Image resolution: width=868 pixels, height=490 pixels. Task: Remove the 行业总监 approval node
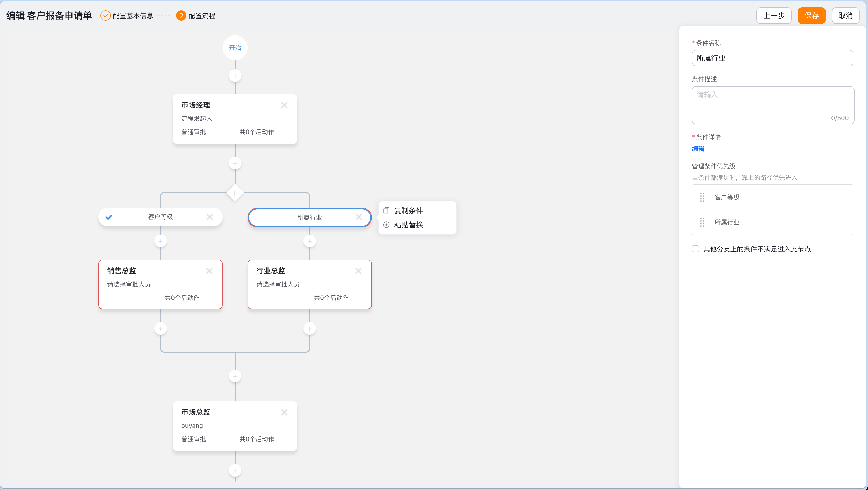358,271
